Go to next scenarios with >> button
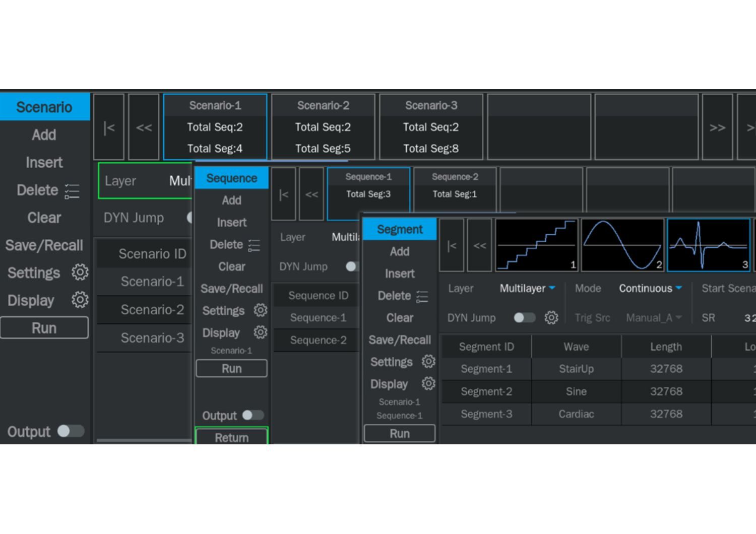 point(717,127)
